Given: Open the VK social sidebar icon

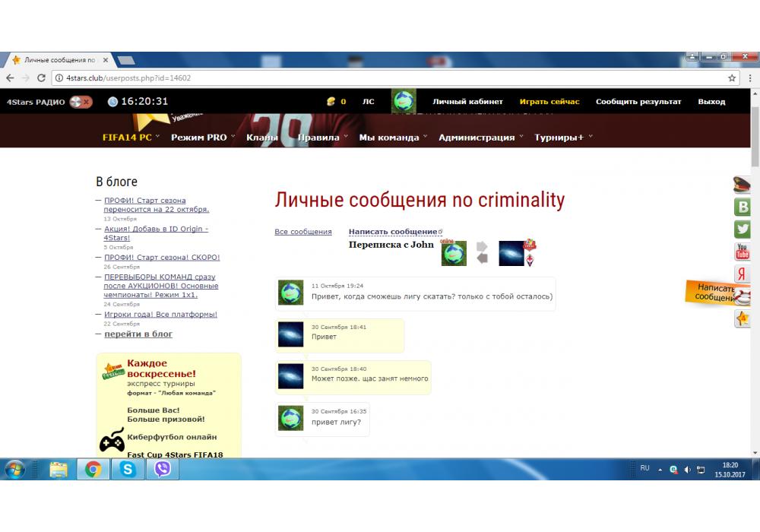Looking at the screenshot, I should point(743,207).
